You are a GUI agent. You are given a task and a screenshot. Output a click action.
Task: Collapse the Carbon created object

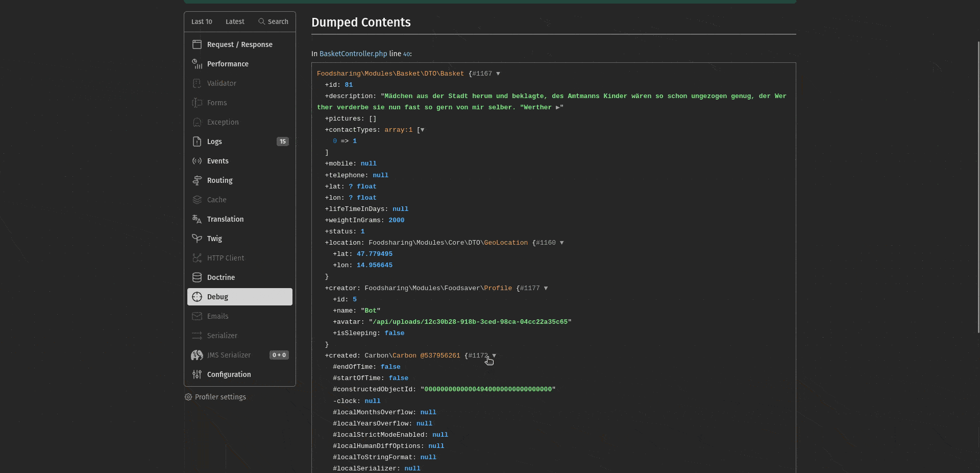click(494, 356)
